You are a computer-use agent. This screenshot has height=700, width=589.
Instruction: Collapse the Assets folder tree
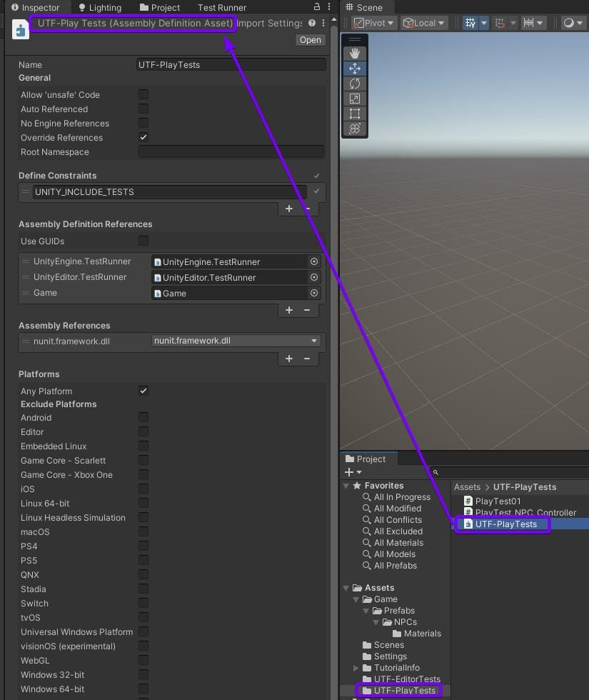tap(346, 588)
